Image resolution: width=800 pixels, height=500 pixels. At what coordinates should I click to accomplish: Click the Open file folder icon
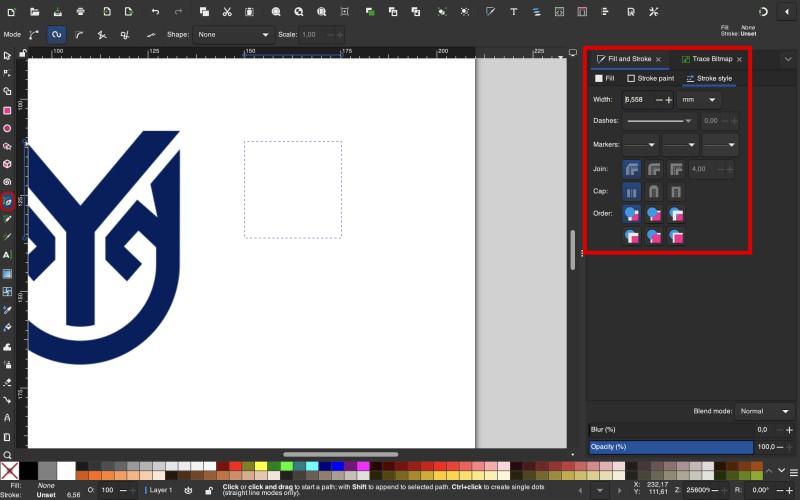point(34,12)
